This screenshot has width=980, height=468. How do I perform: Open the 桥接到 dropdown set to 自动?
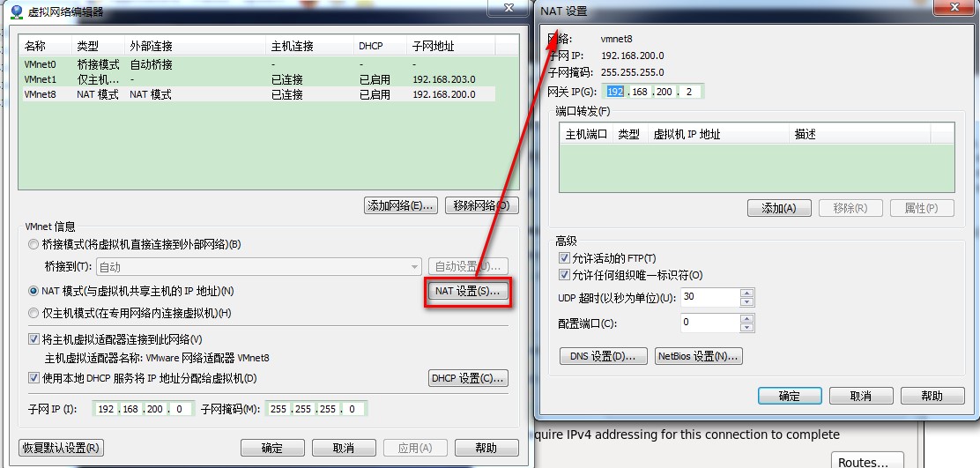pyautogui.click(x=259, y=267)
